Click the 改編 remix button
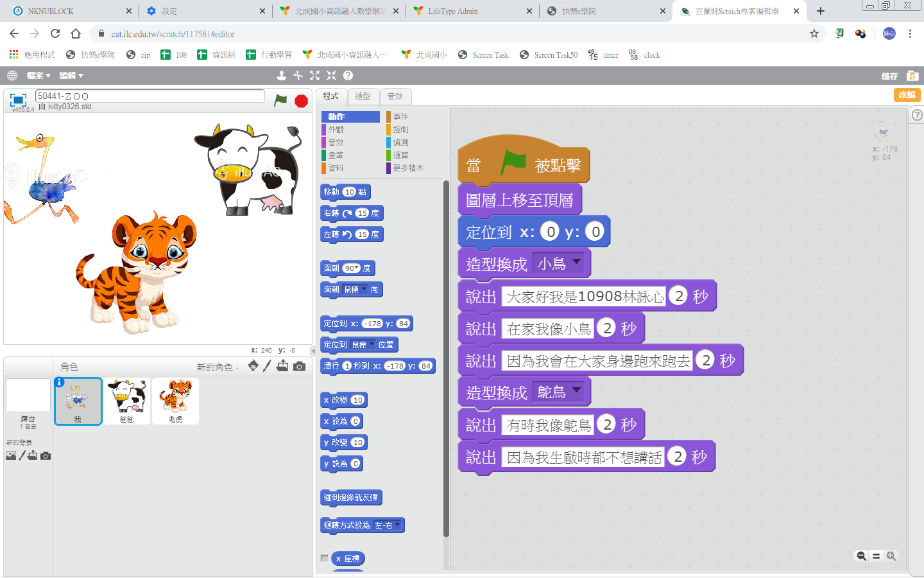 (x=907, y=95)
